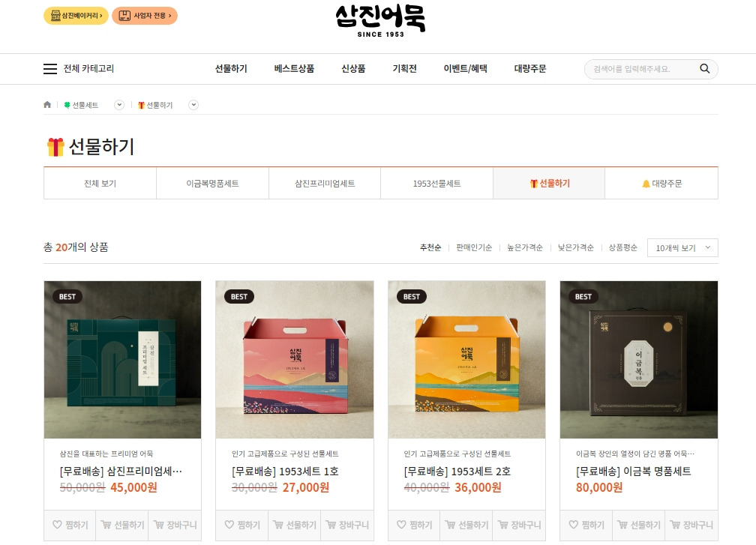Viewport: 756px width, 545px height.
Task: Expand the 선물하기 breadcrumb dropdown
Action: coord(193,105)
